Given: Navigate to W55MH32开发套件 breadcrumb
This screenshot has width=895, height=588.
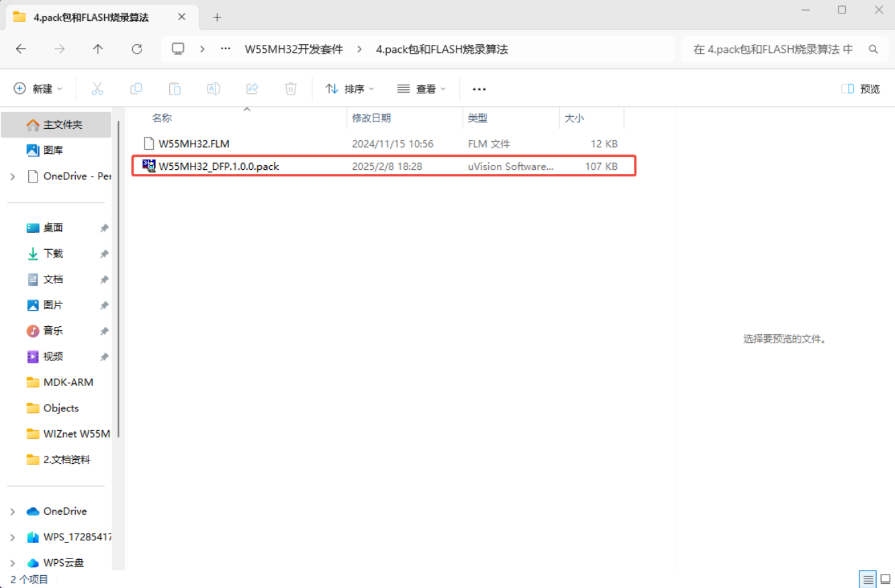Looking at the screenshot, I should (x=293, y=49).
